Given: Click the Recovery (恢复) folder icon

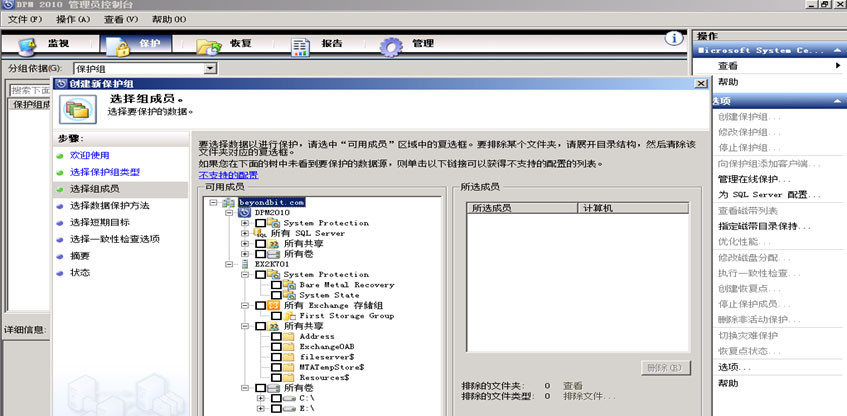Looking at the screenshot, I should pyautogui.click(x=209, y=46).
